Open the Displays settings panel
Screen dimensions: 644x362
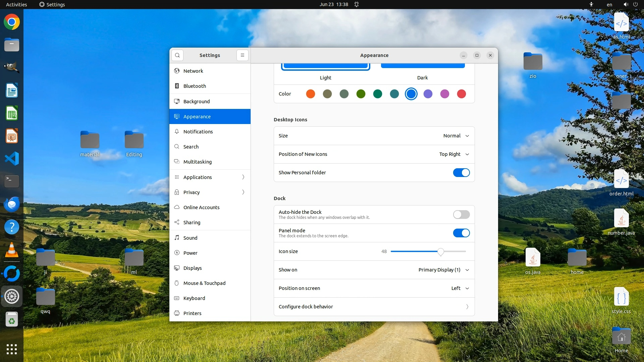tap(193, 268)
